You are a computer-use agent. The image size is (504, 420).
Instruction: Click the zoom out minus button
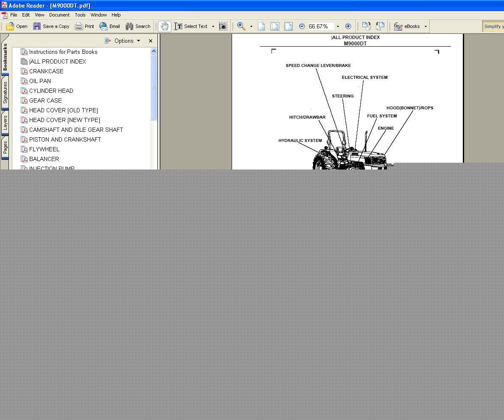coord(302,26)
